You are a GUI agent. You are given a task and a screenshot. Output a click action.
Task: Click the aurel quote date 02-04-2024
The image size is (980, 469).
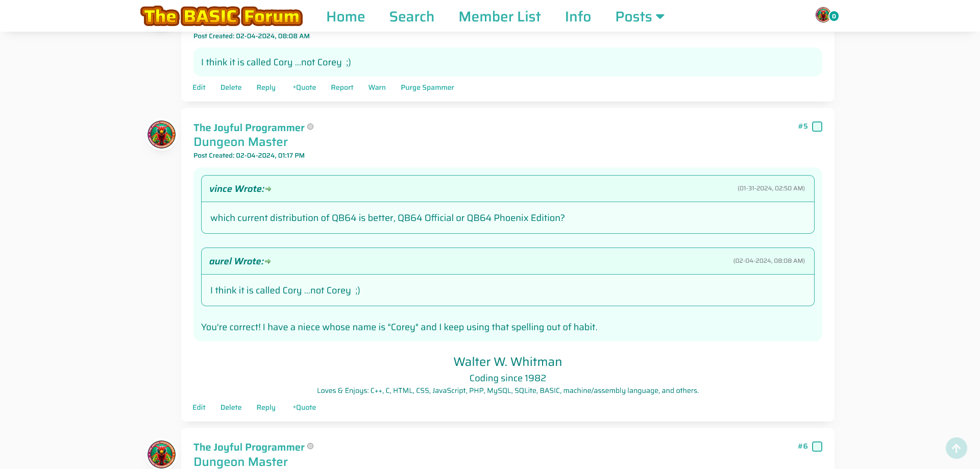pyautogui.click(x=769, y=261)
